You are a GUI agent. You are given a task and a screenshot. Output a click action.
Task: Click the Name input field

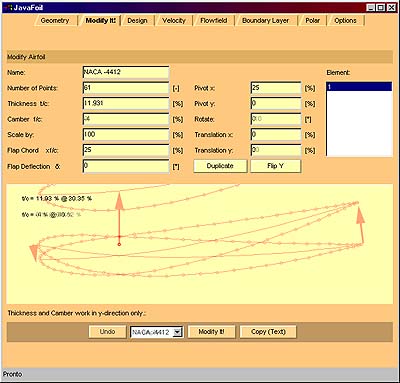(126, 72)
